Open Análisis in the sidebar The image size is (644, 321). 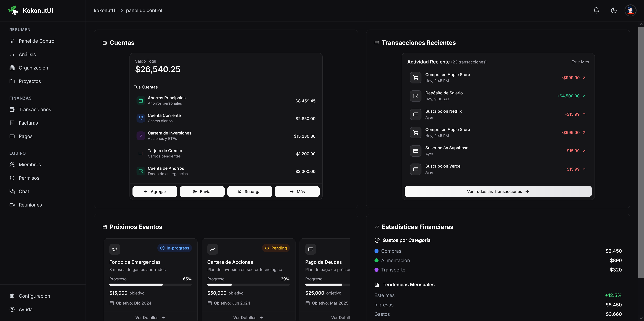tap(27, 54)
